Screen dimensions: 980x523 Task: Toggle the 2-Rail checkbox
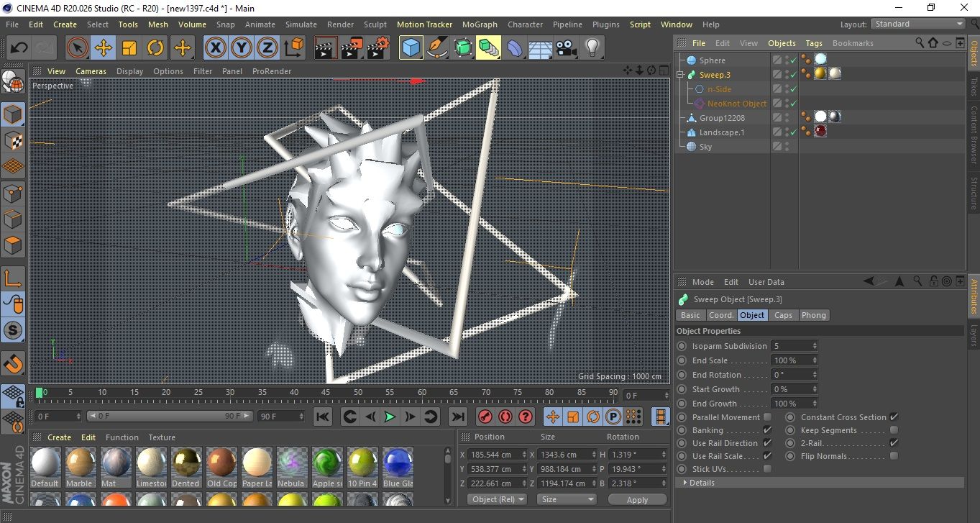(894, 443)
